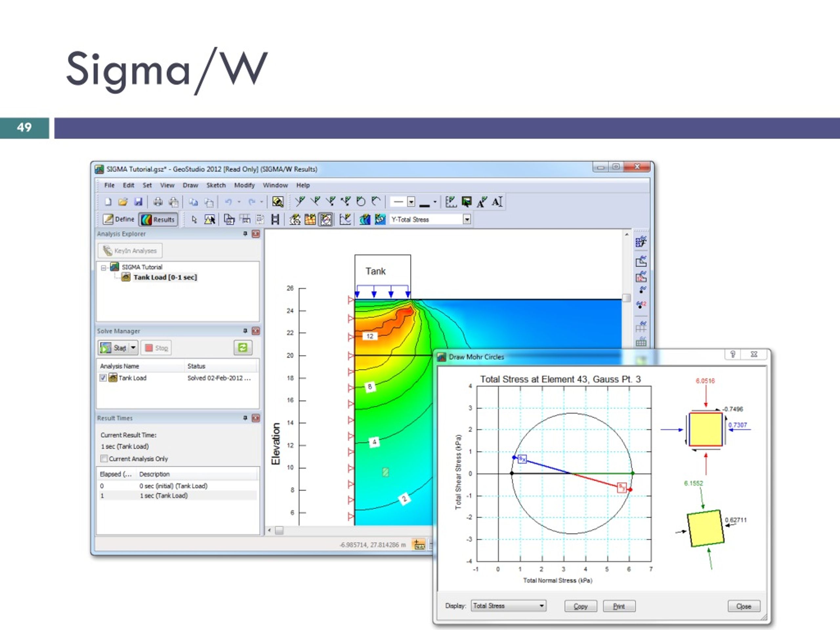
Task: Click Copy in Draw Mohr Circles dialog
Action: click(581, 606)
